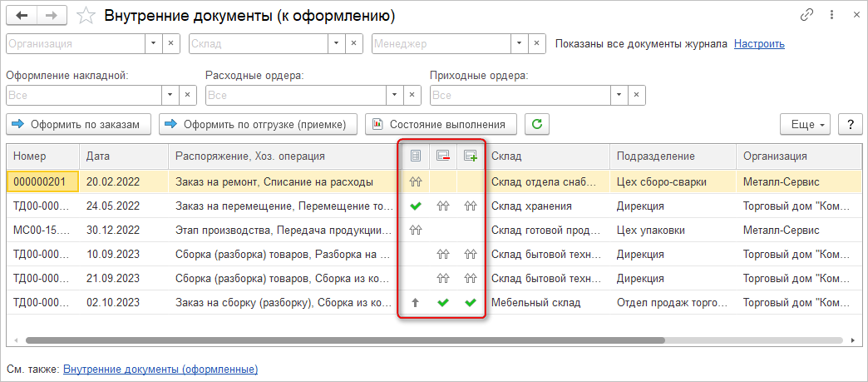The image size is (868, 382).
Task: Click the horizontal scrollbar of the table
Action: (346, 340)
